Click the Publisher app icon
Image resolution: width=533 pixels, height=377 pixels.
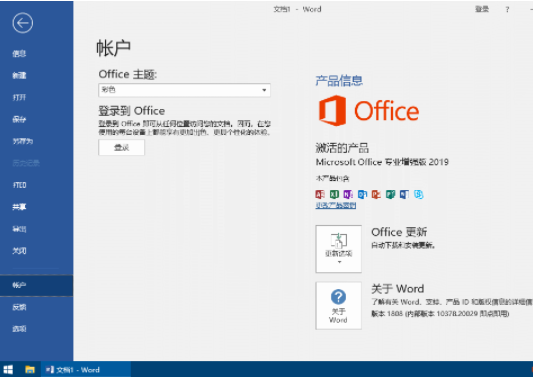pos(390,194)
